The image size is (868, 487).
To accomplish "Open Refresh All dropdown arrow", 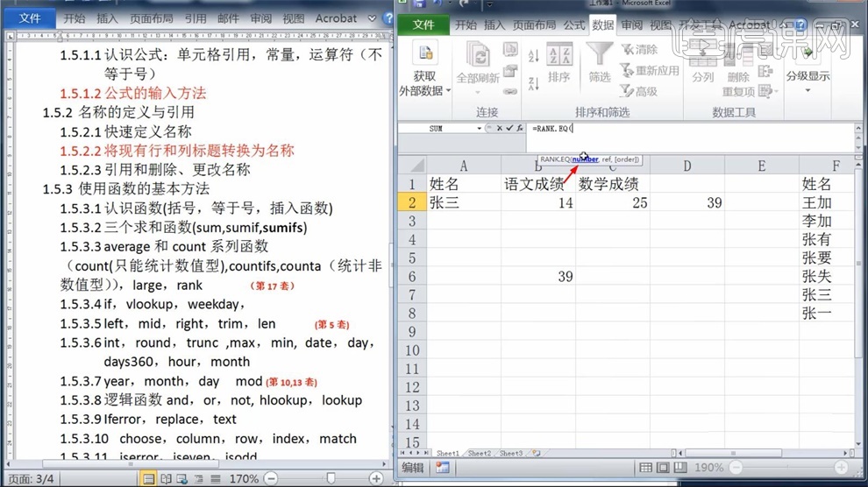I will click(x=478, y=92).
